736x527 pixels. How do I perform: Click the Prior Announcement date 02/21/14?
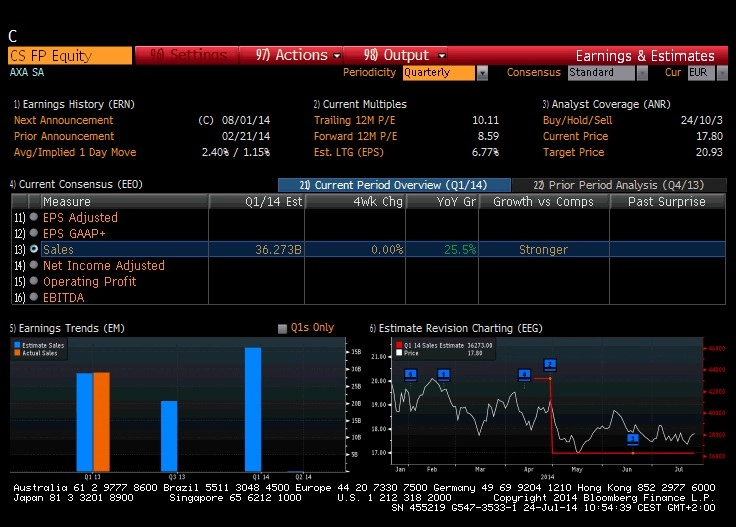pyautogui.click(x=246, y=136)
